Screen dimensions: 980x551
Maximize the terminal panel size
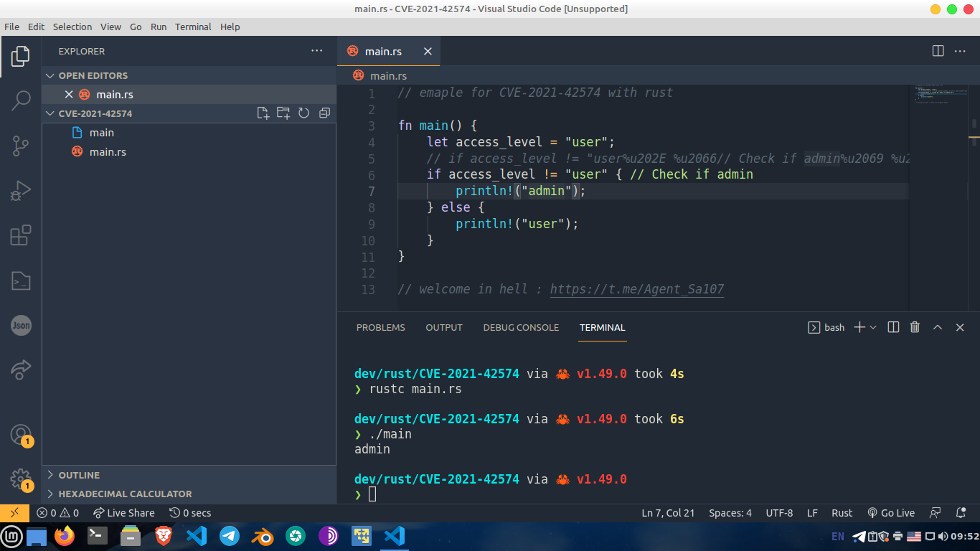(x=937, y=327)
